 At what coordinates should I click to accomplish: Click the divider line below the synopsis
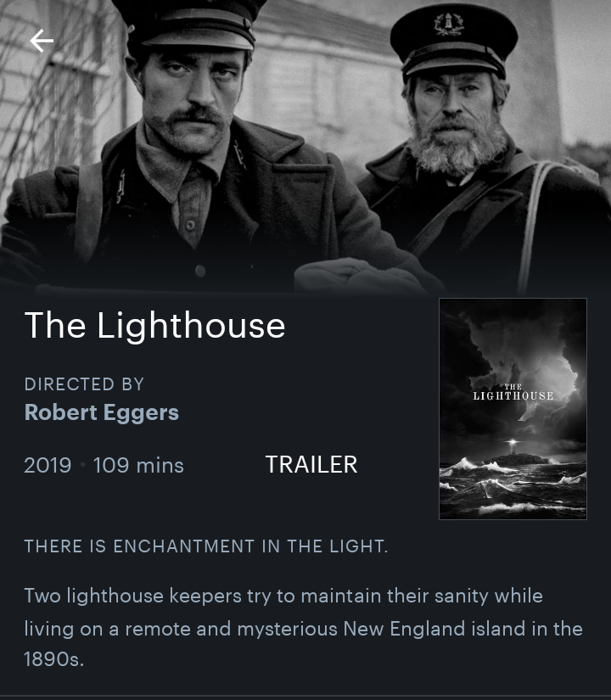(305, 697)
